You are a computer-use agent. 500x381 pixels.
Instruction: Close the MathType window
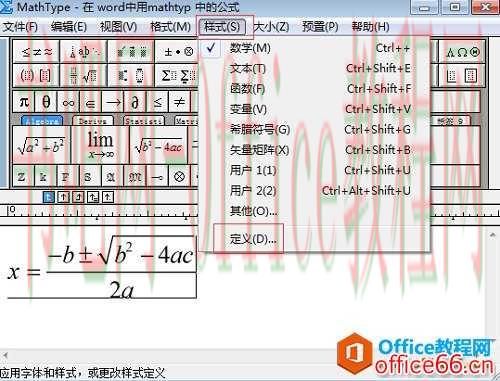(x=486, y=7)
